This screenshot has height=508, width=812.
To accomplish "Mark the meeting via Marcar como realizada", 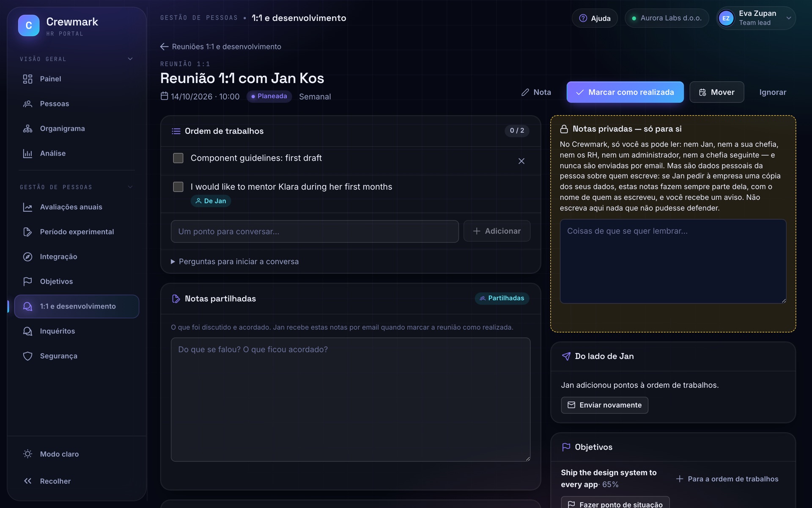I will [x=625, y=92].
